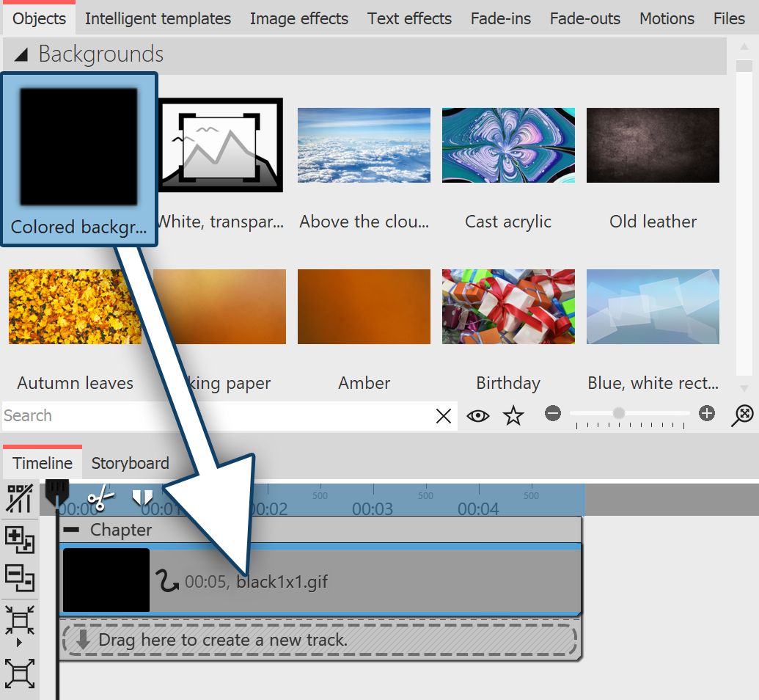This screenshot has height=700, width=759.
Task: Click the zoom reset magnifier icon in toolbox
Action: point(743,415)
